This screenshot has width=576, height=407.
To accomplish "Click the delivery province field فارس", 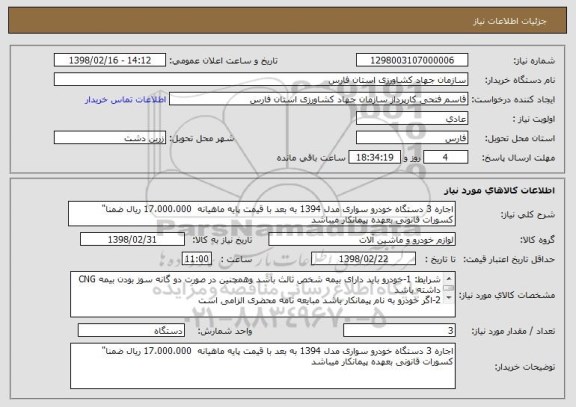I will pyautogui.click(x=412, y=138).
